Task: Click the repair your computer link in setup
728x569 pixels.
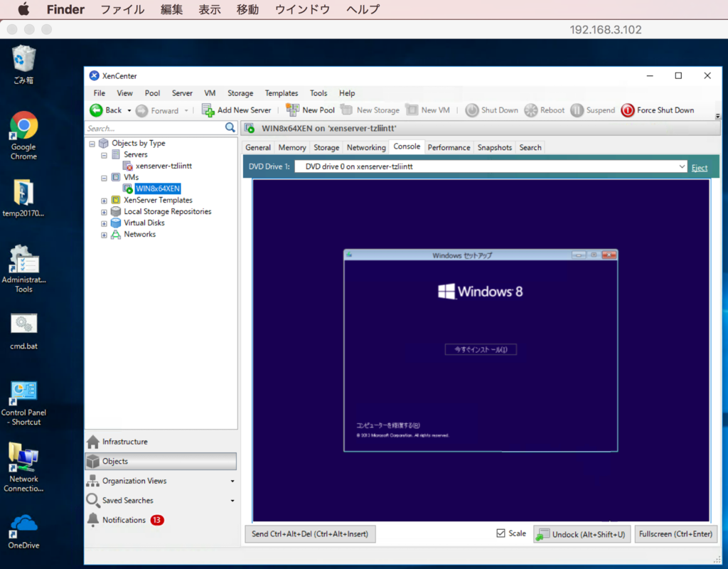Action: [388, 425]
